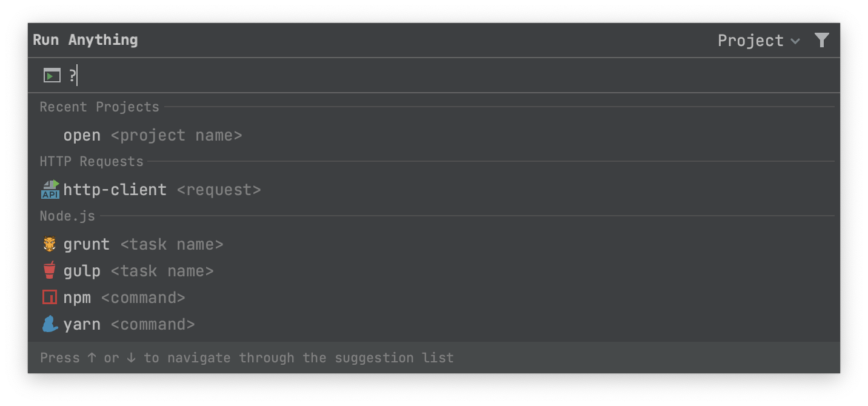Click the HTTP Requests section header
The height and width of the screenshot is (406, 868).
[91, 161]
